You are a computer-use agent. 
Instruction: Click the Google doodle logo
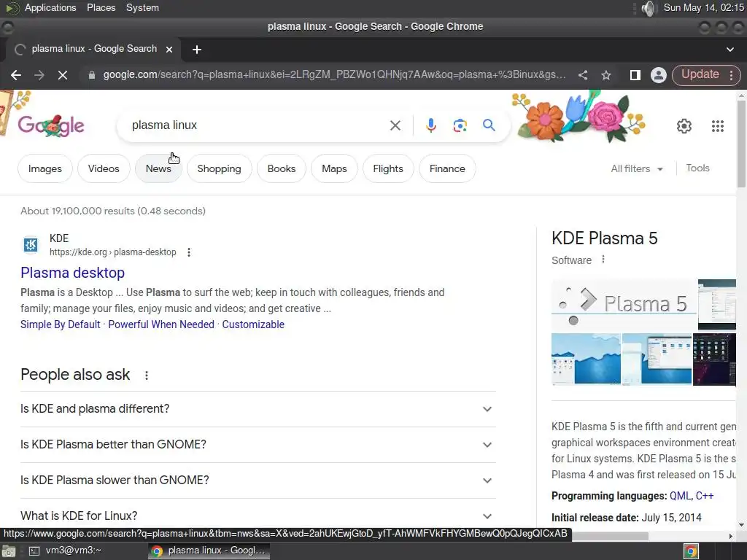click(51, 125)
